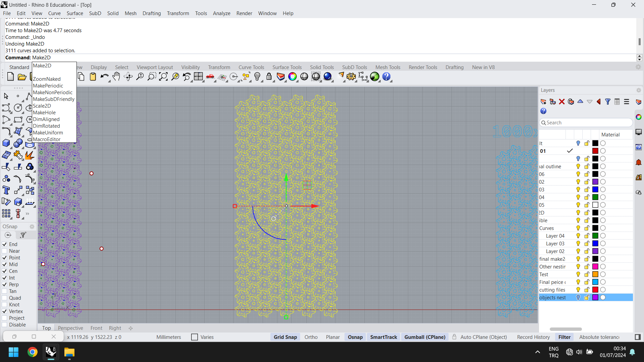Click the New file icon
The height and width of the screenshot is (362, 644).
click(x=10, y=77)
